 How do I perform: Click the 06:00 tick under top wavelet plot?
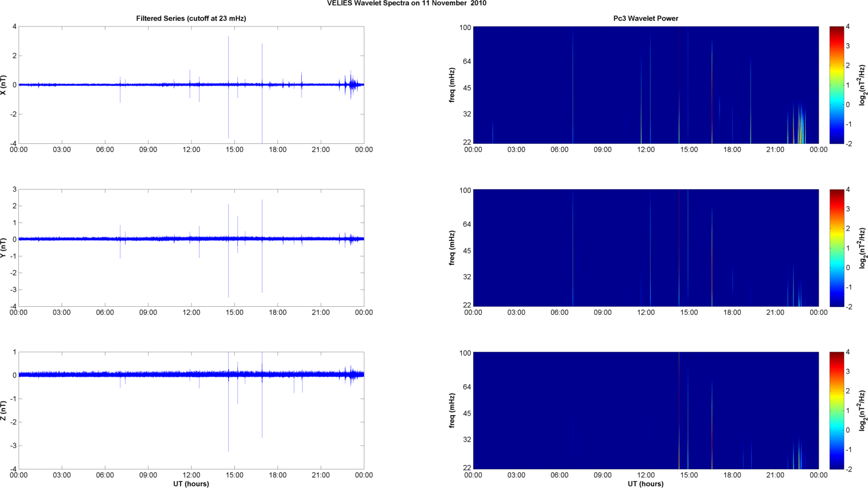point(560,150)
